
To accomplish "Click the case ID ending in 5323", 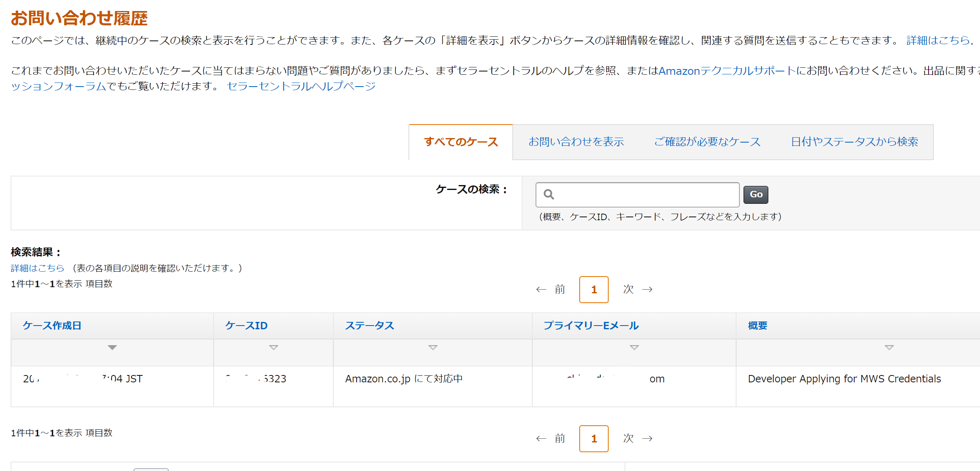I will pos(256,379).
